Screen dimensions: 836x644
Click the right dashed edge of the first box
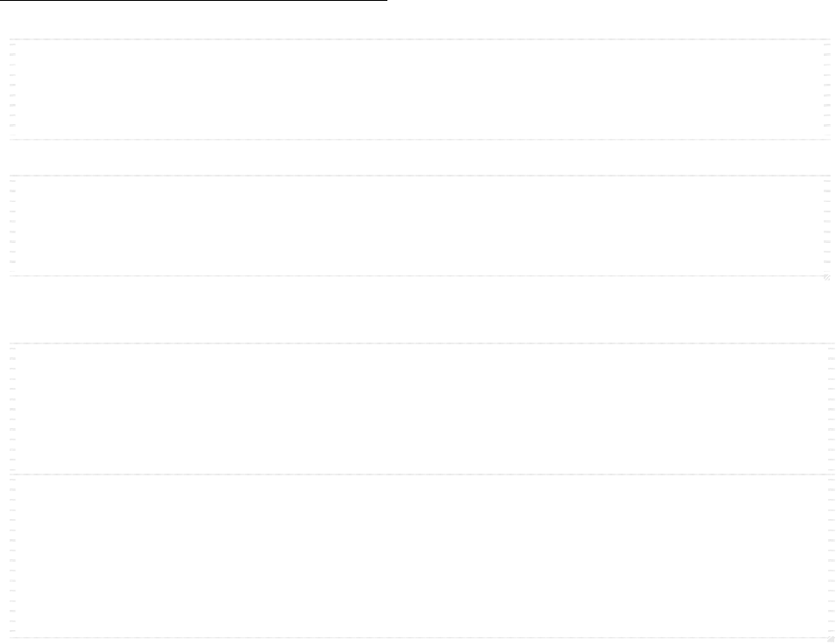pyautogui.click(x=827, y=89)
